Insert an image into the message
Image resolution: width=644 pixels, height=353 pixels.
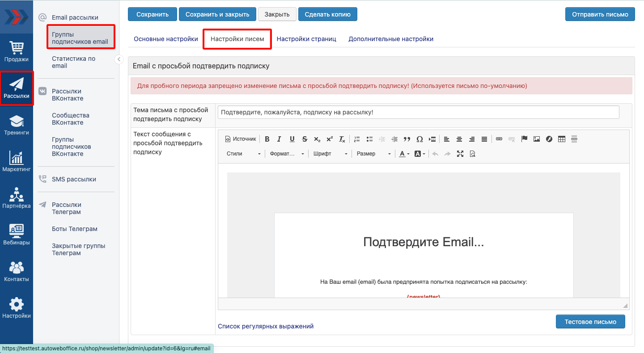click(x=537, y=139)
